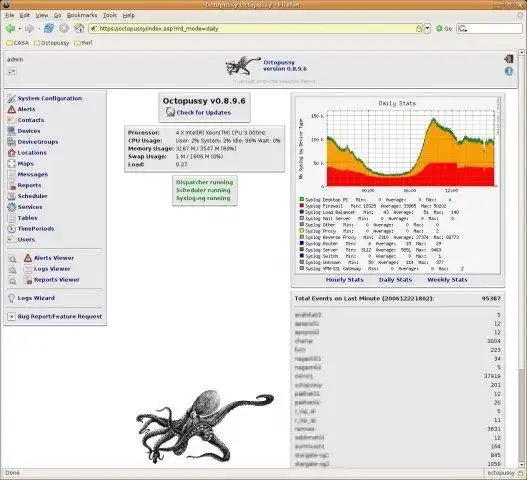
Task: Open the Edit menu
Action: pos(25,15)
